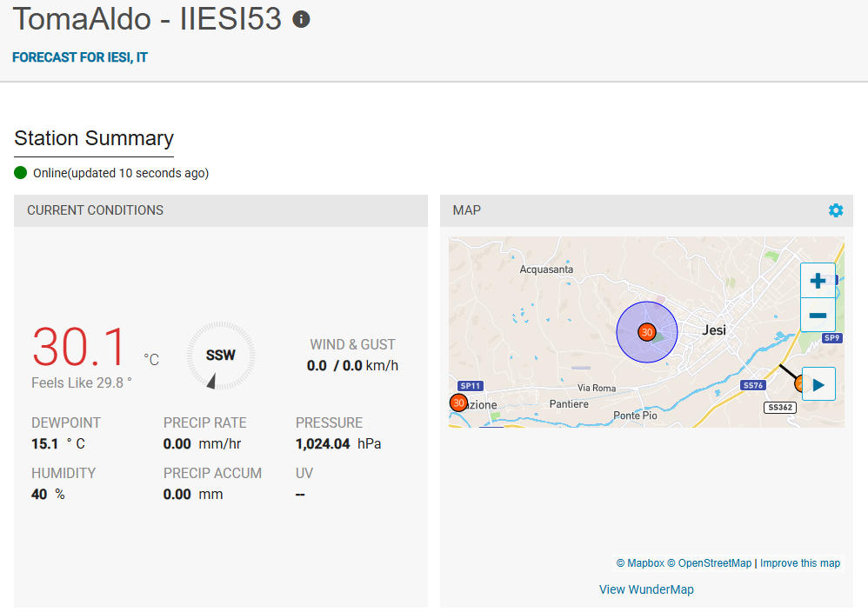Open Forecast for Iesi, IT link

pos(80,57)
